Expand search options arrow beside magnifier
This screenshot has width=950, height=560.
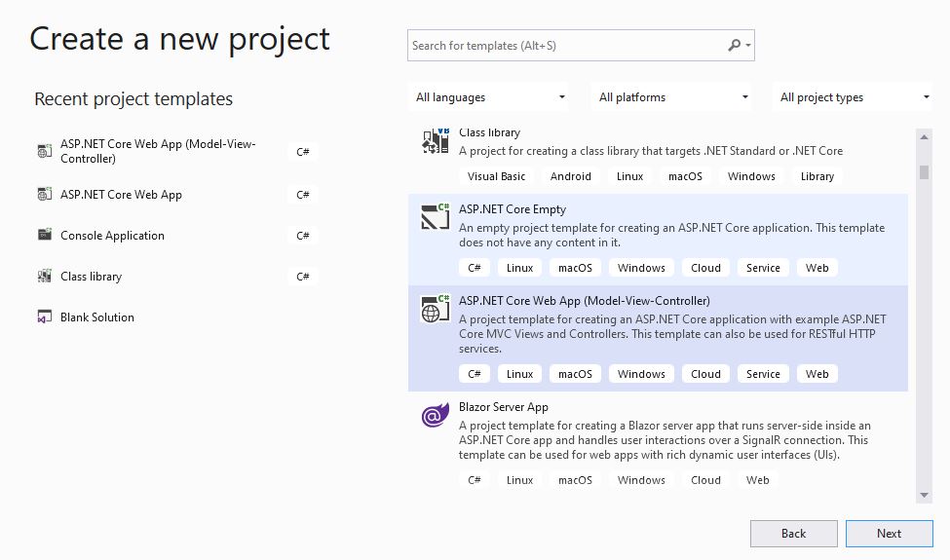click(748, 46)
